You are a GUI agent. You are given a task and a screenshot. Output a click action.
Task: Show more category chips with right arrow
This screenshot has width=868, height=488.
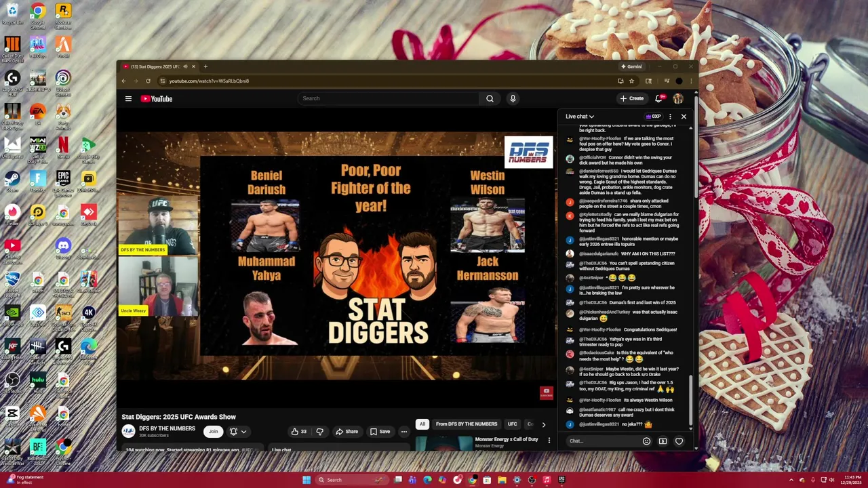click(x=543, y=424)
